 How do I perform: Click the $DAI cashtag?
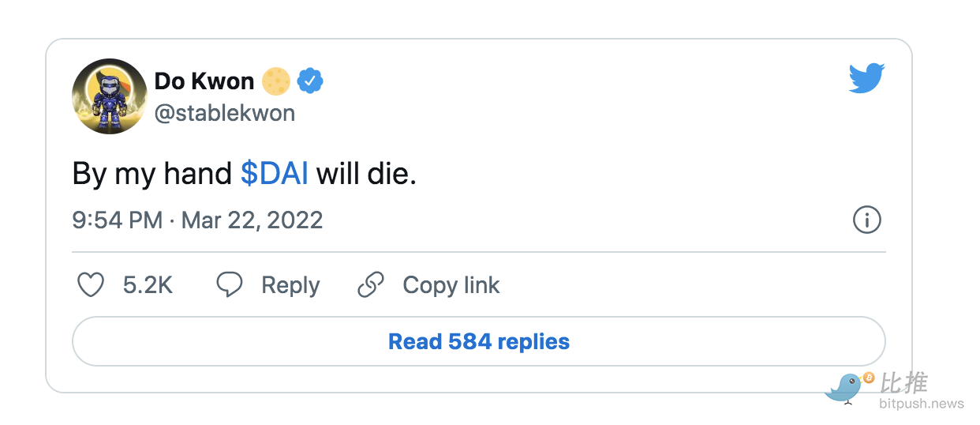[x=275, y=174]
